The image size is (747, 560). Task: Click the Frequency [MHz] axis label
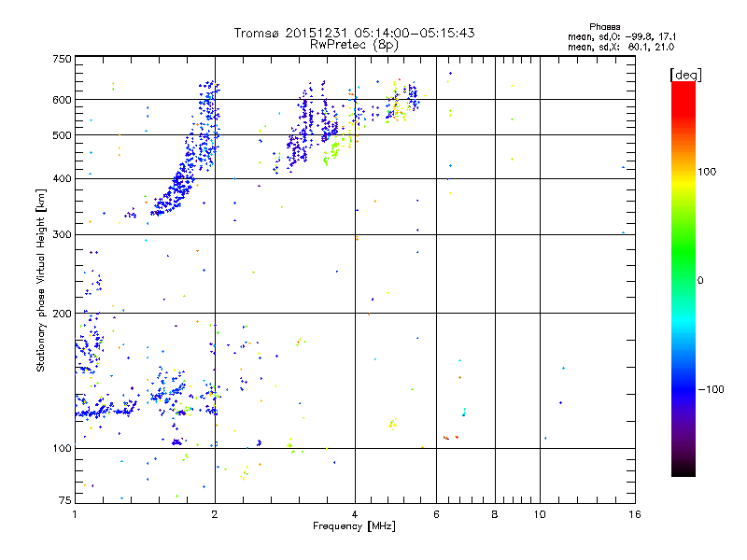tap(354, 526)
